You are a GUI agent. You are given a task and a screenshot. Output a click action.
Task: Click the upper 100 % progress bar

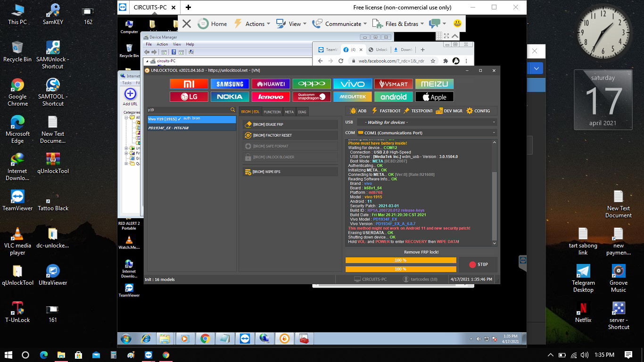coord(401,260)
